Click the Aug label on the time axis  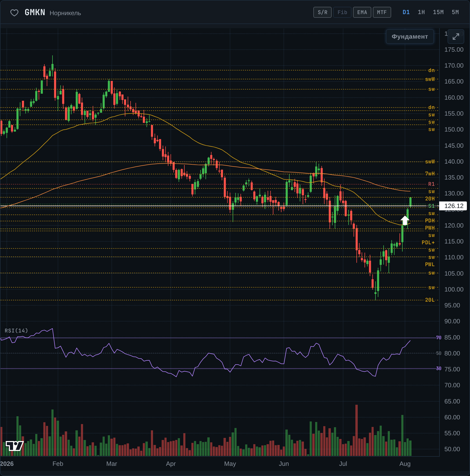[x=405, y=464]
